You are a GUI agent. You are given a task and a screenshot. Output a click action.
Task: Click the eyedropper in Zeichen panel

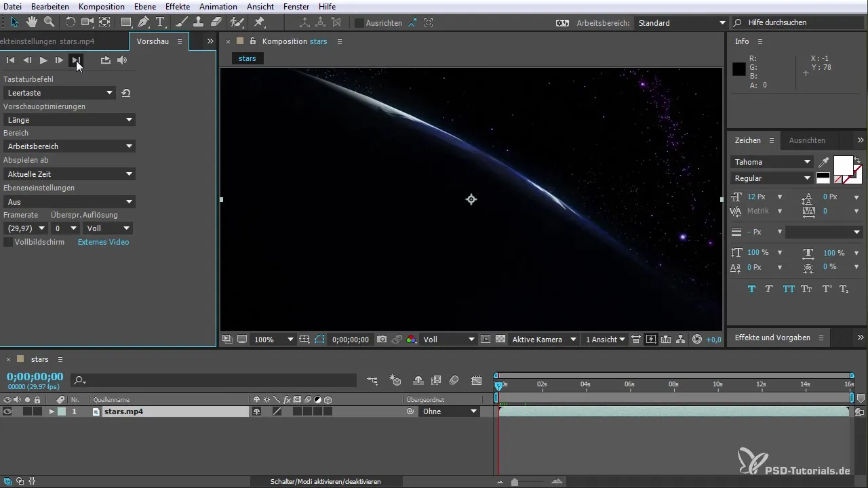pos(824,162)
